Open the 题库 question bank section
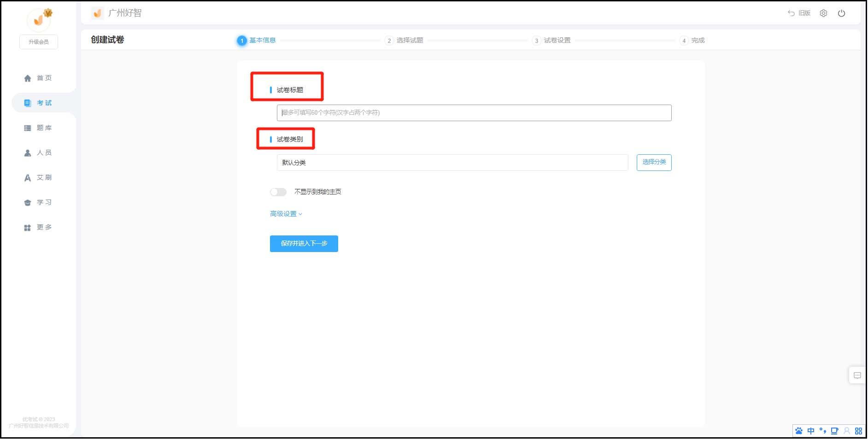 point(38,128)
